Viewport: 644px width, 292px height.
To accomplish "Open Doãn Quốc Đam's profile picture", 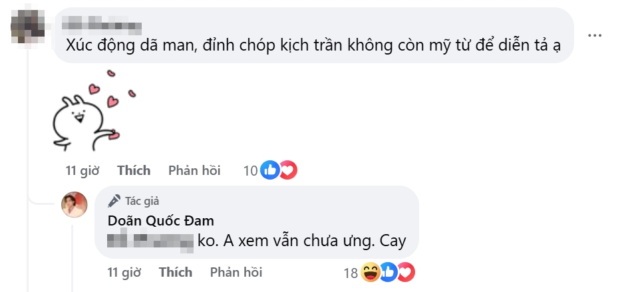I will point(75,205).
